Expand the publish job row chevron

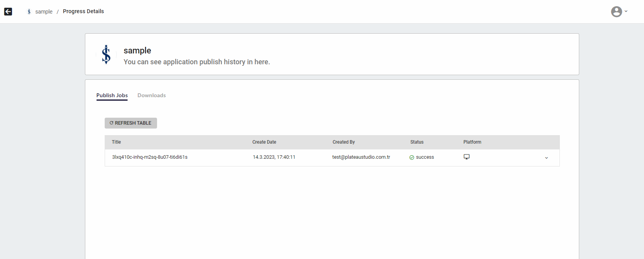pos(546,158)
